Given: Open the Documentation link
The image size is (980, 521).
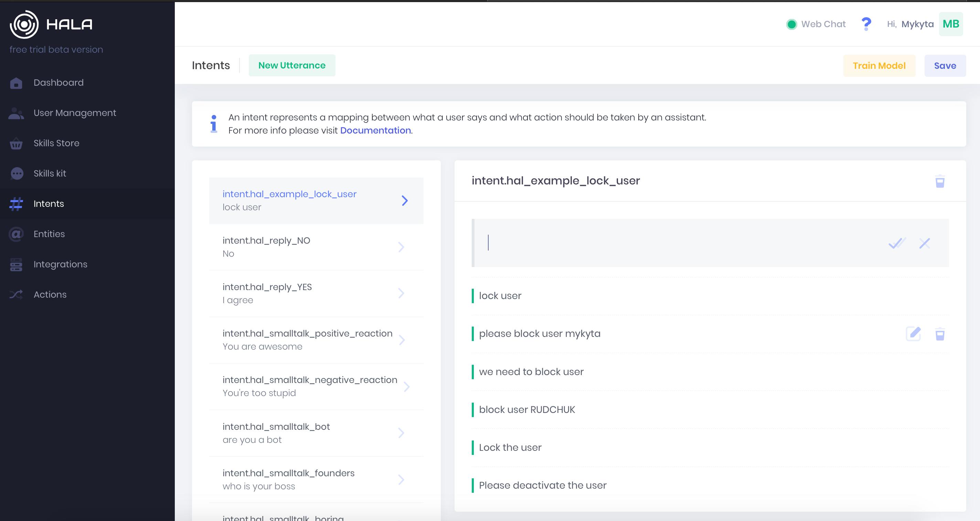Looking at the screenshot, I should pos(375,130).
